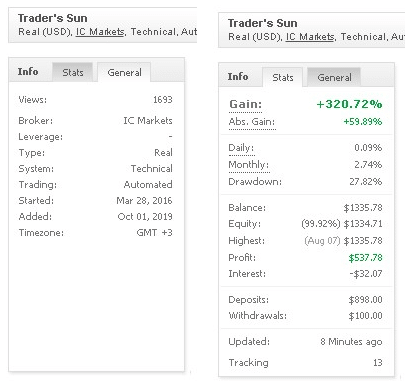The height and width of the screenshot is (381, 405).
Task: Click the +320.72% gain value
Action: click(349, 104)
